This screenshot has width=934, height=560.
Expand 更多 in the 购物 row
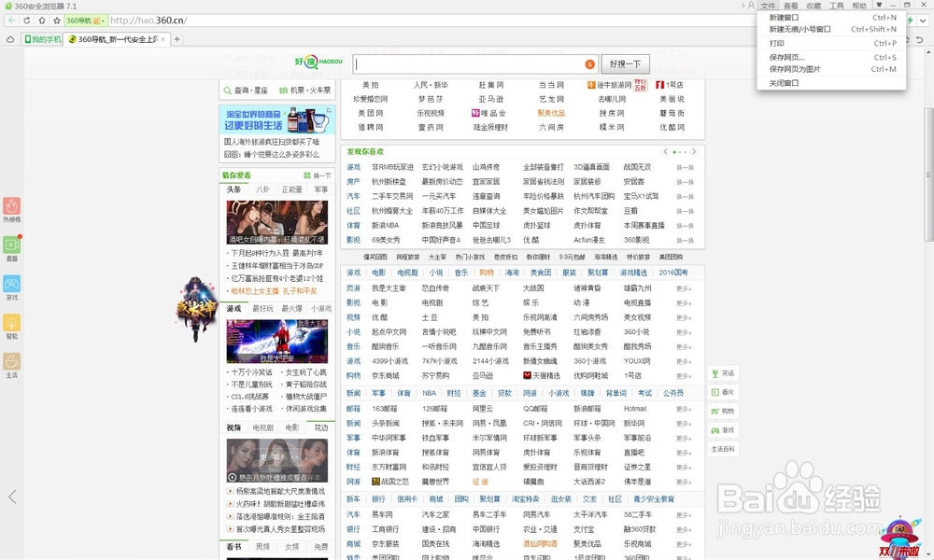[684, 376]
